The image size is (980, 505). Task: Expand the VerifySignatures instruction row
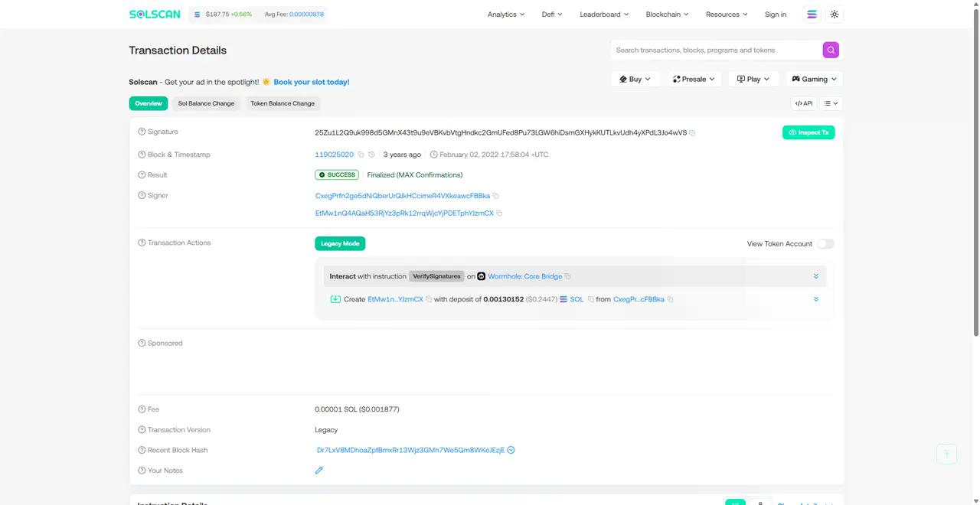[815, 276]
